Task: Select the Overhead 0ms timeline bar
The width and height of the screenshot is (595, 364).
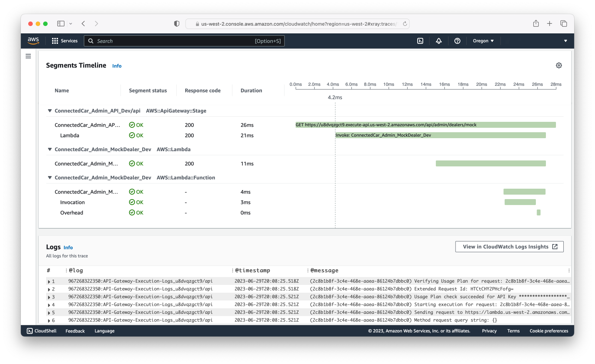Action: click(x=538, y=212)
